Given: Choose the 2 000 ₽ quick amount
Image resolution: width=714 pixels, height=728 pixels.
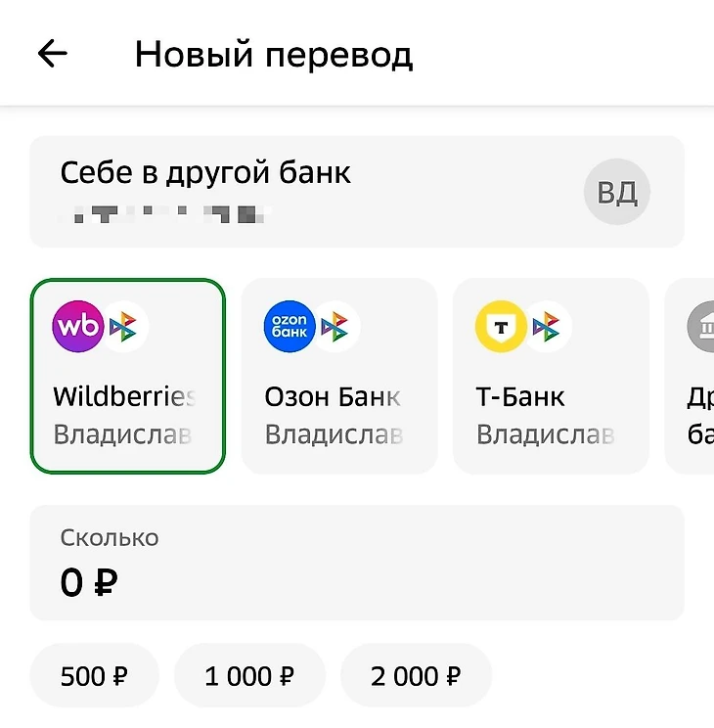Looking at the screenshot, I should (x=416, y=676).
